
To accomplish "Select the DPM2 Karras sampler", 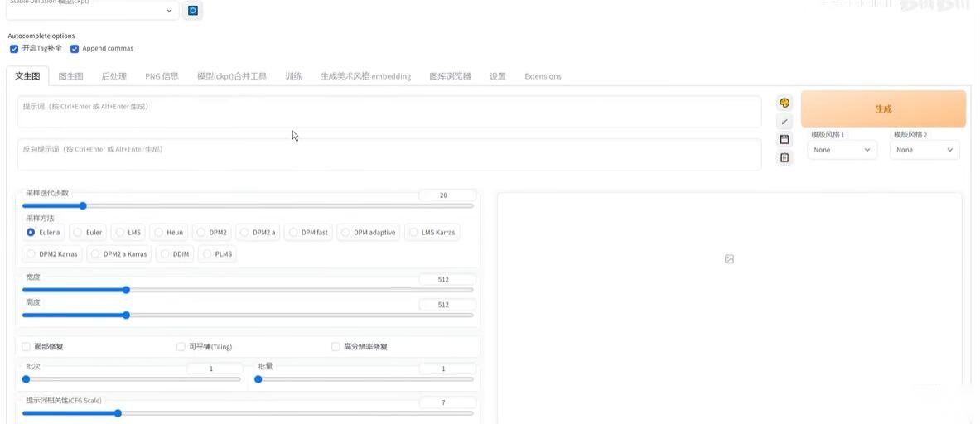I will tap(52, 254).
